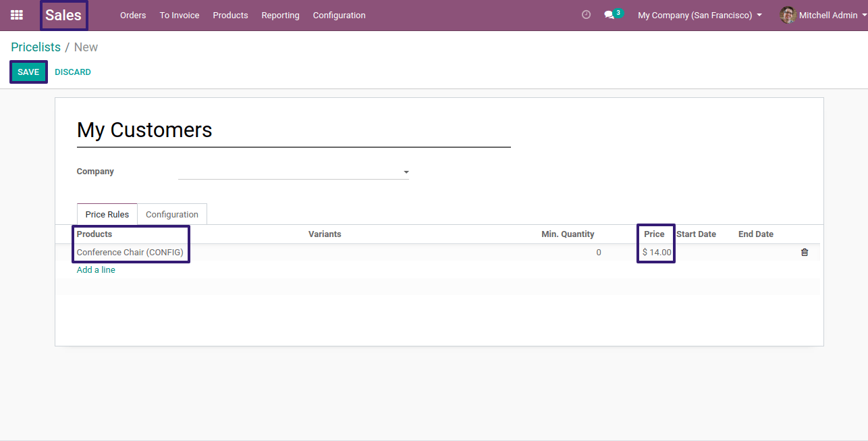Open the To Invoice menu
Viewport: 868px width, 441px height.
click(180, 15)
